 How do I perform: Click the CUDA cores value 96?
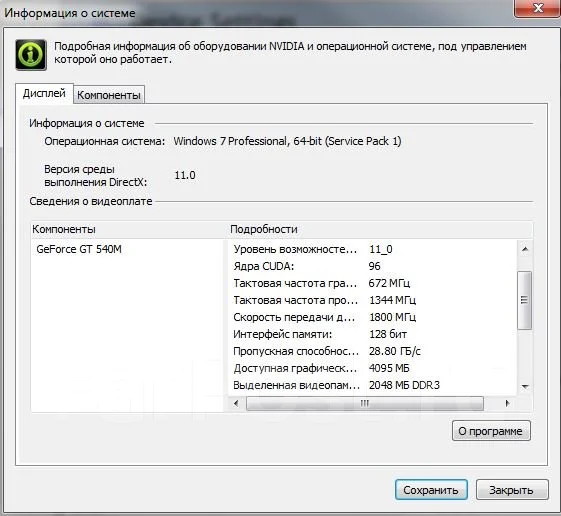(374, 266)
